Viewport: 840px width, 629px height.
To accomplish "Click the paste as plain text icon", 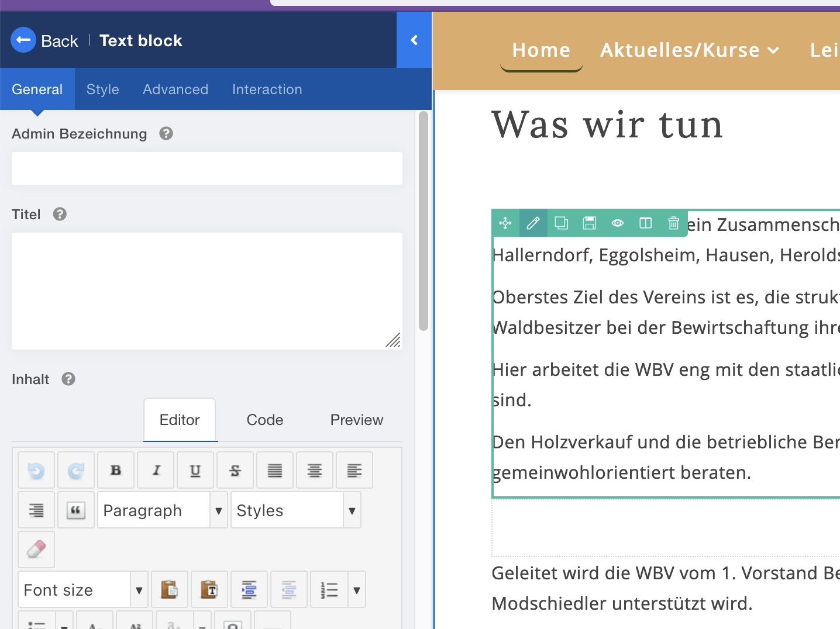I will pyautogui.click(x=209, y=589).
